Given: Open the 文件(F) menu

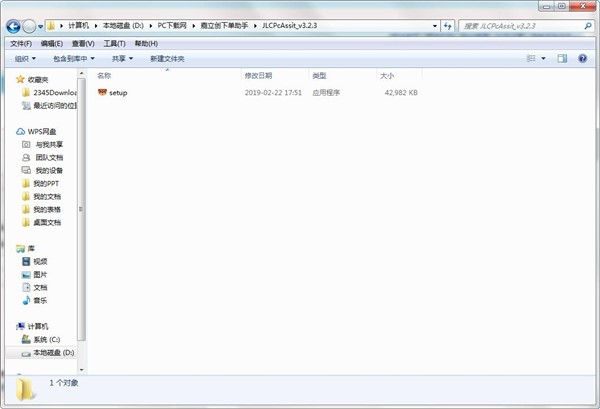Looking at the screenshot, I should [x=21, y=44].
